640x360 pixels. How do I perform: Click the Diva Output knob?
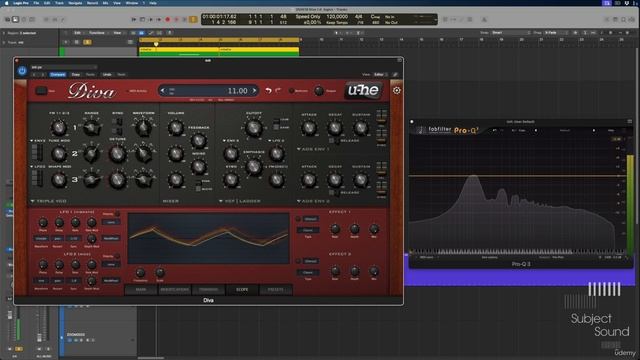coord(319,91)
